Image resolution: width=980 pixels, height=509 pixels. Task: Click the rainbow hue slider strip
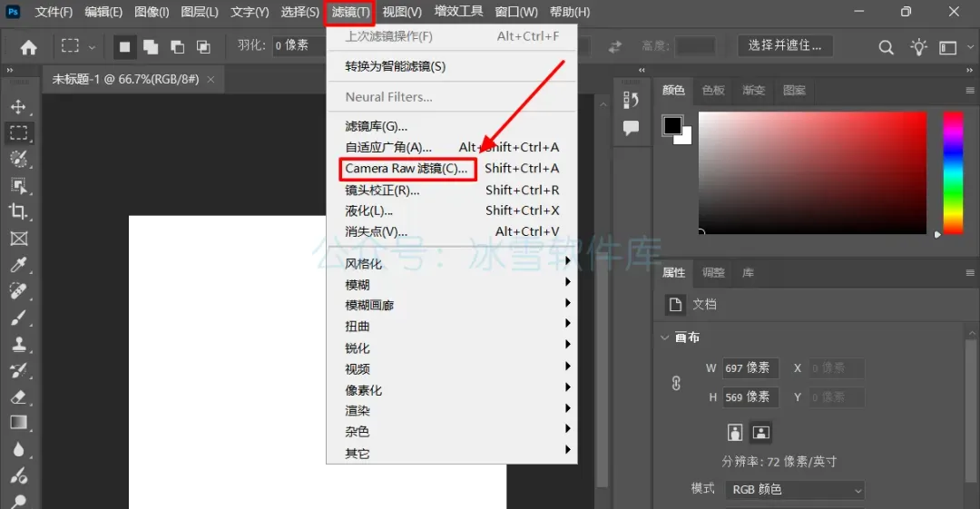953,173
